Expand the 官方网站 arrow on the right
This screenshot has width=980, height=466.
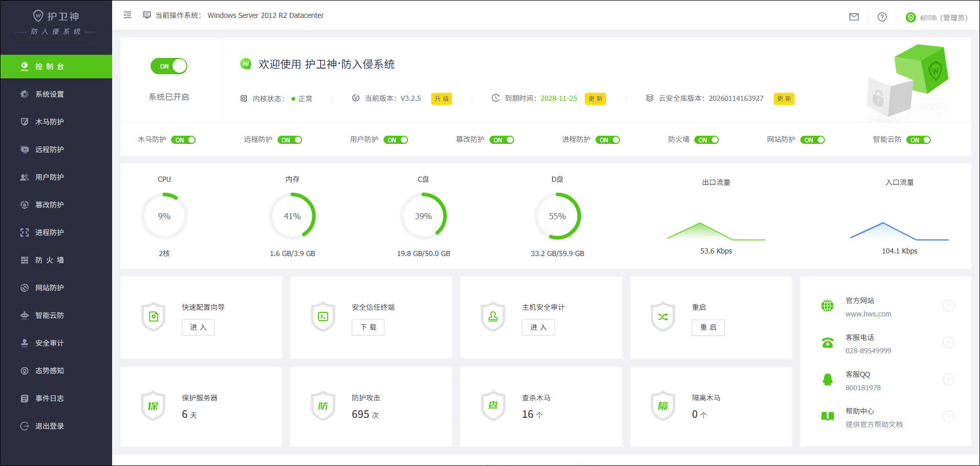point(948,306)
